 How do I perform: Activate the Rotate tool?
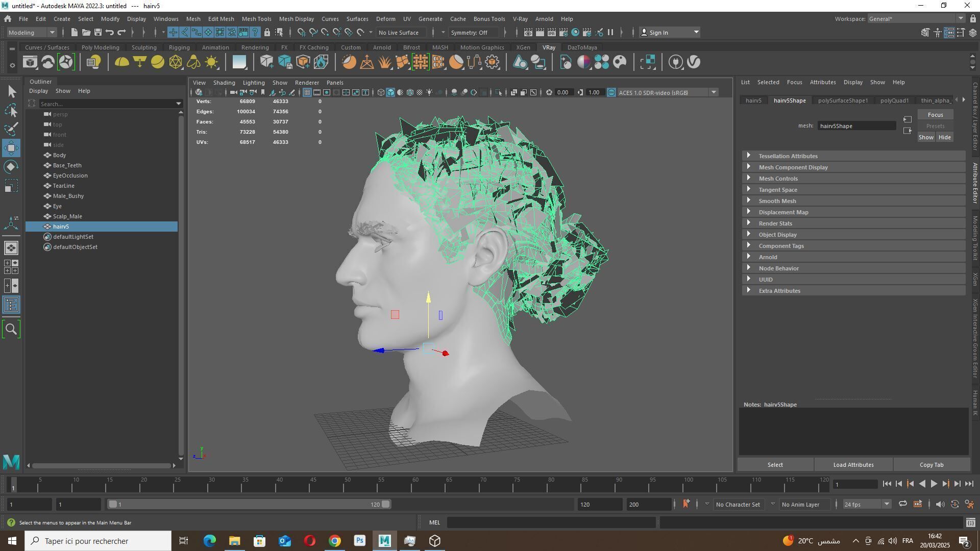(11, 167)
